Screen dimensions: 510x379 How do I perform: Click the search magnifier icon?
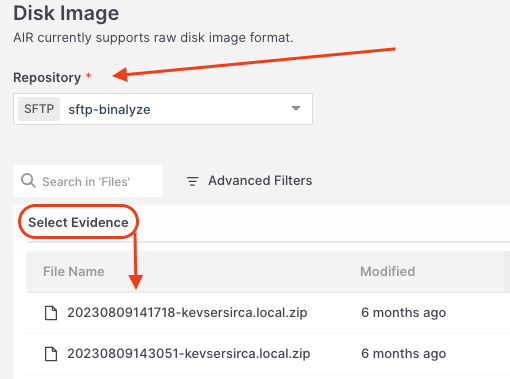[x=28, y=181]
